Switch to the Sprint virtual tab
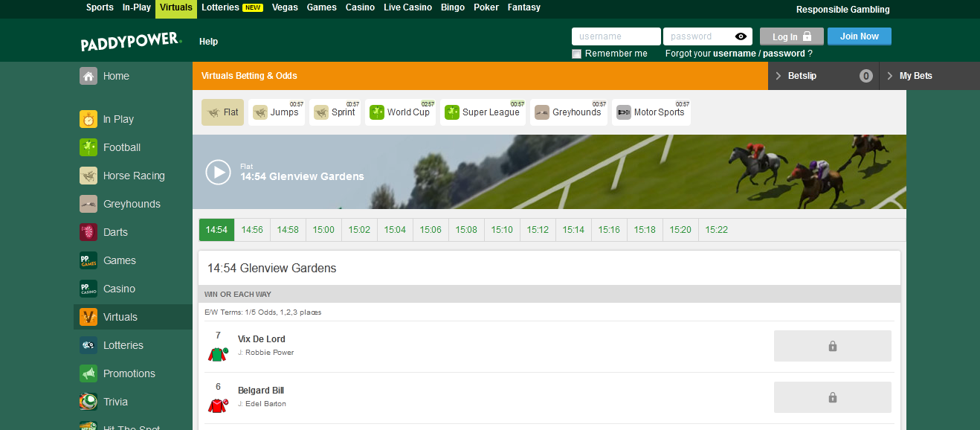The height and width of the screenshot is (430, 980). point(335,112)
